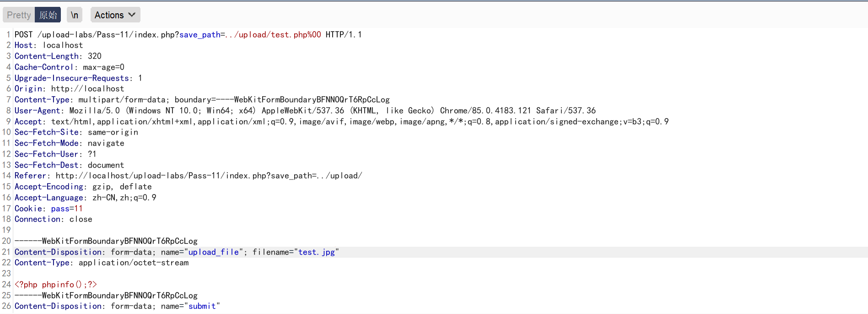Click the HTTP/1.1 protocol text
The height and width of the screenshot is (314, 868).
344,35
